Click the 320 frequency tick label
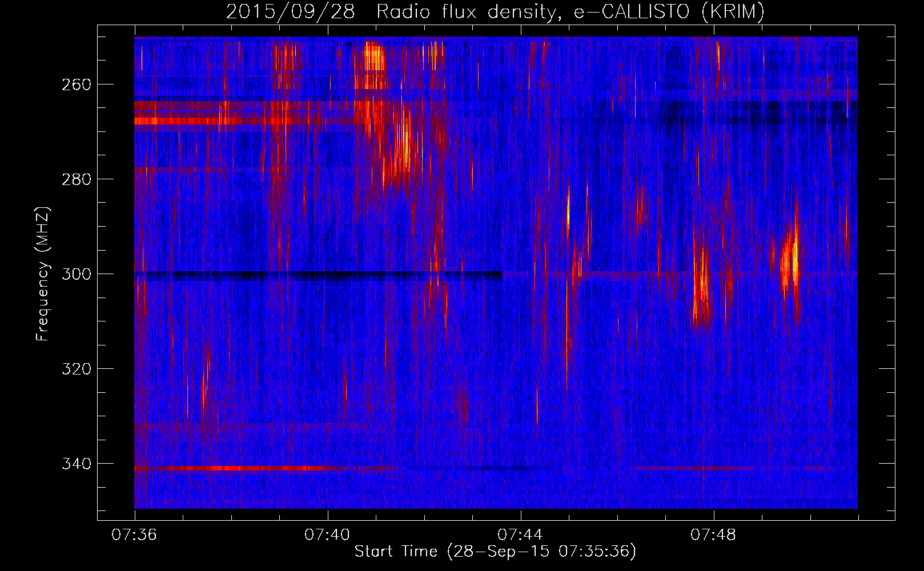Screen dimensions: 924x571 tap(76, 369)
